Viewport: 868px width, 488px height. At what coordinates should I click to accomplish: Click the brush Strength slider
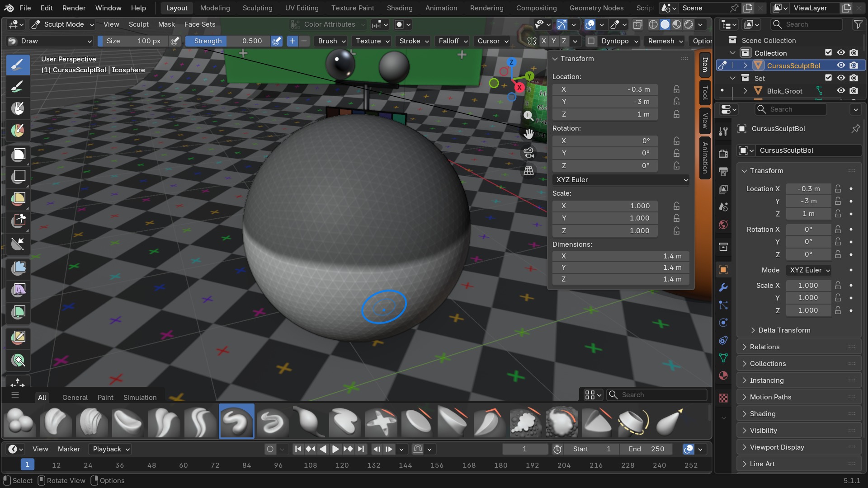[228, 41]
